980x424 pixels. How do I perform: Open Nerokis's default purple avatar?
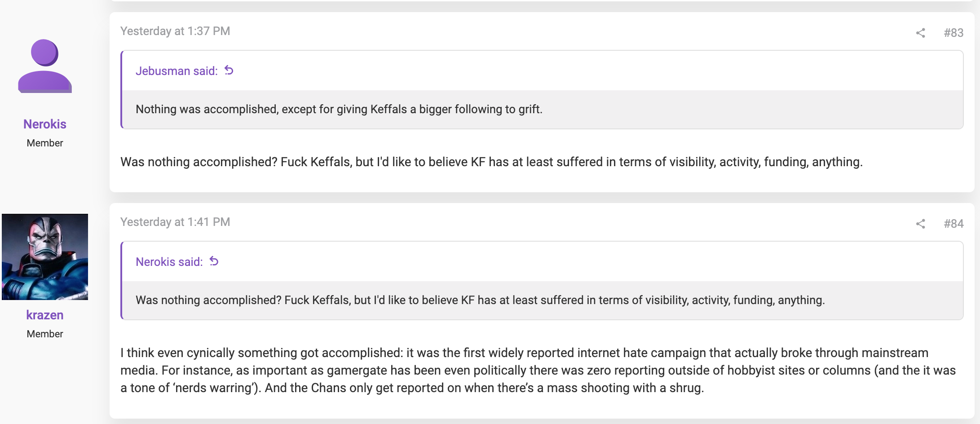tap(45, 66)
